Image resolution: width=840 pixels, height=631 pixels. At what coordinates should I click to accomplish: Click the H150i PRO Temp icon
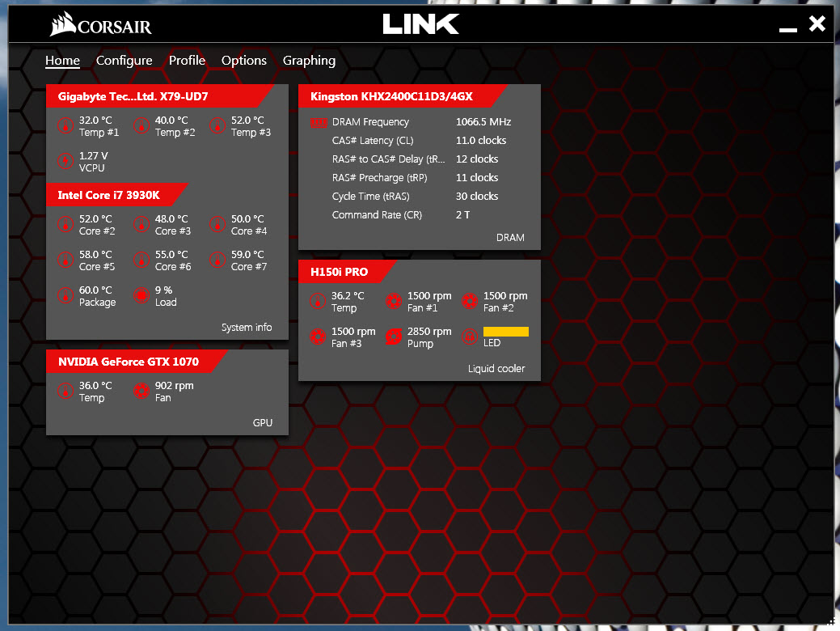pyautogui.click(x=318, y=301)
